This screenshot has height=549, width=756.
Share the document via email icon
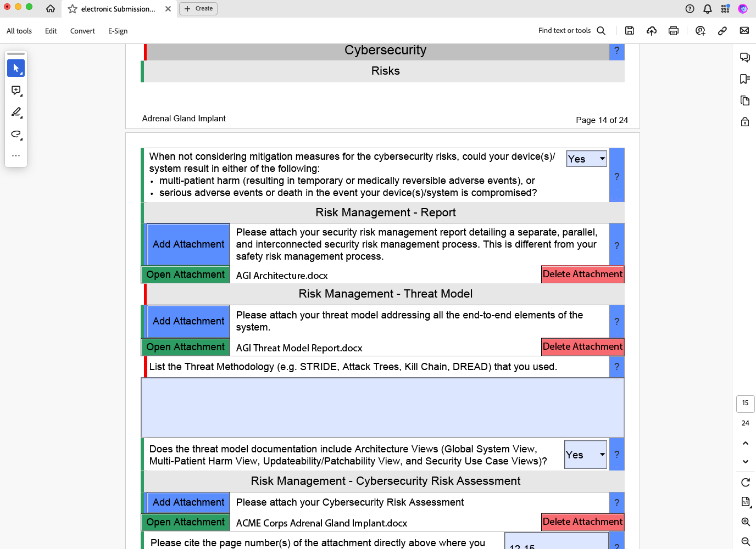pos(744,31)
